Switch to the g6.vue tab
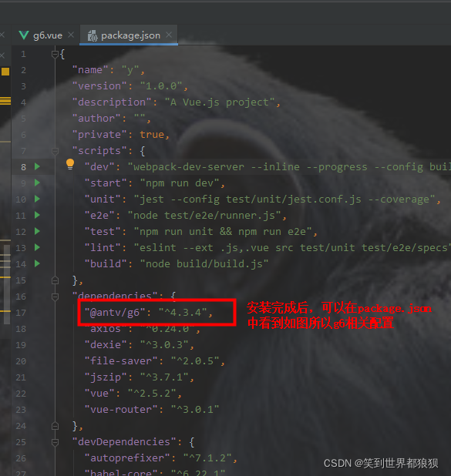451x476 pixels. [47, 35]
